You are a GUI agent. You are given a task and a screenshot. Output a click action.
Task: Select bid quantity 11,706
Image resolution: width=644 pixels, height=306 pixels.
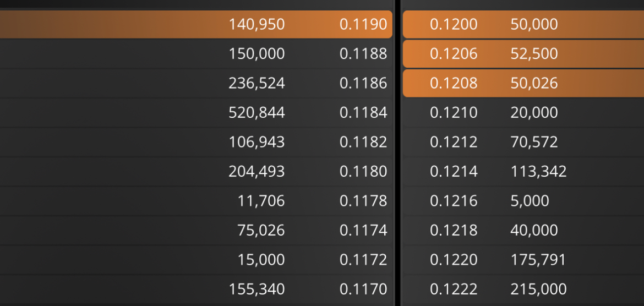point(261,201)
